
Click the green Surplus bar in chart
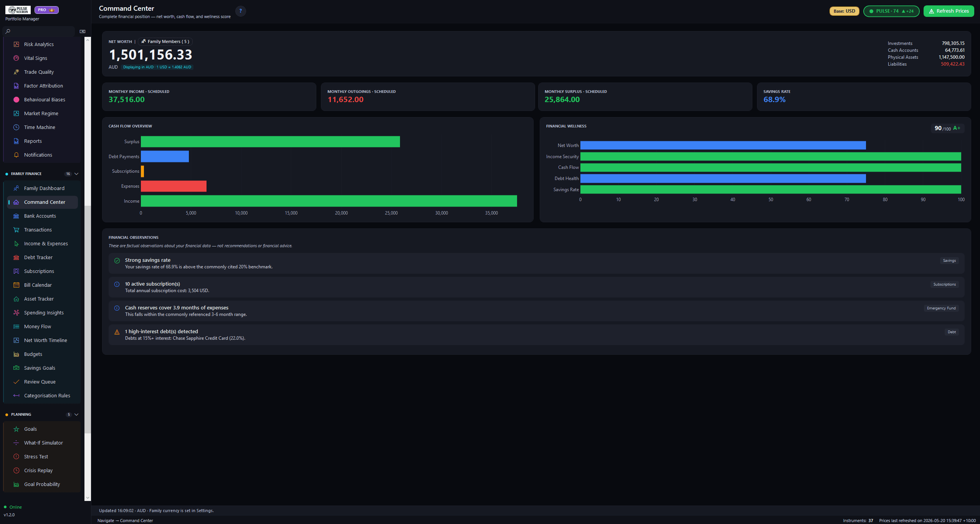click(x=270, y=142)
